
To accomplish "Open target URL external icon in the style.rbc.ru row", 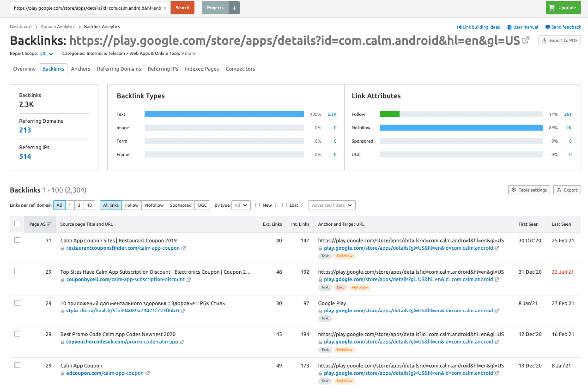I will coord(497,311).
